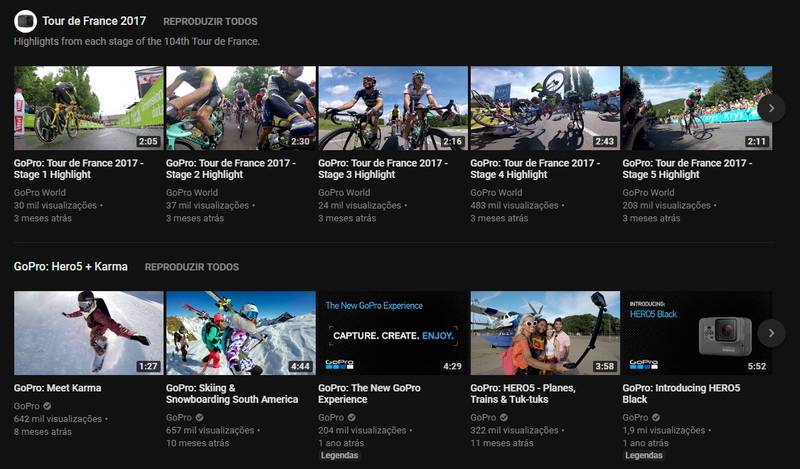Viewport: 800px width, 469px height.
Task: Open GoPro World channel under Stage 4 Highlight
Action: 496,192
